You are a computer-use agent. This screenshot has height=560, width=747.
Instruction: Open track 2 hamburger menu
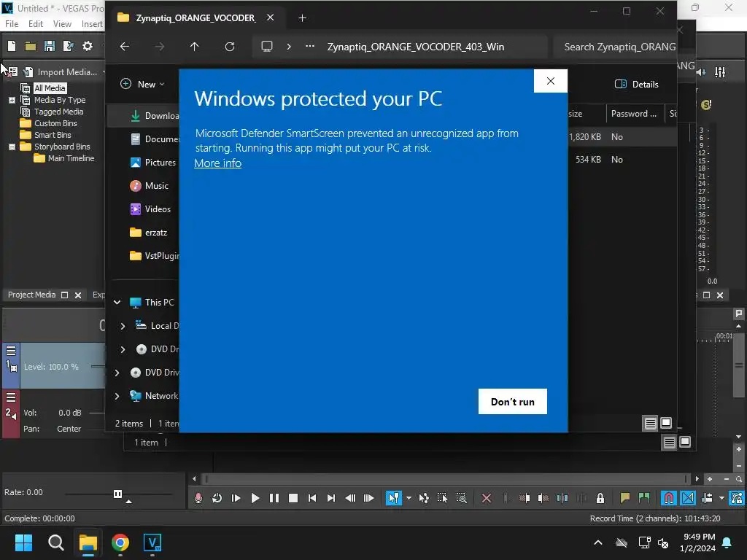(x=11, y=397)
